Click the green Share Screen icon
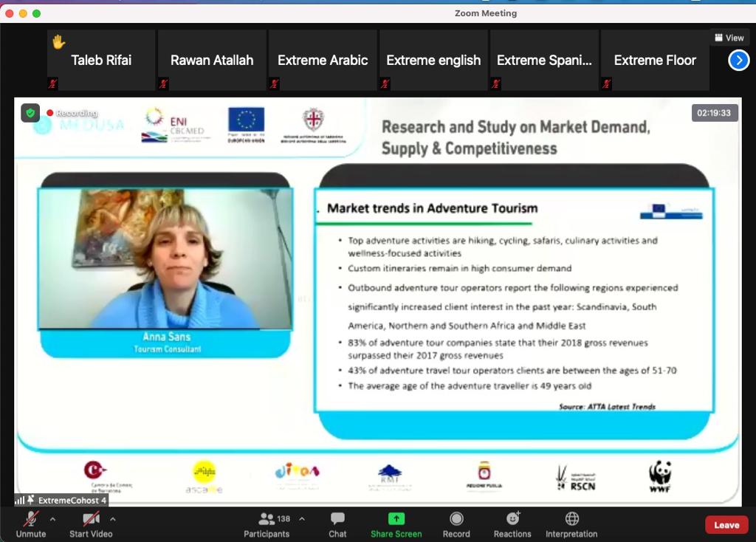The image size is (756, 542). tap(396, 519)
